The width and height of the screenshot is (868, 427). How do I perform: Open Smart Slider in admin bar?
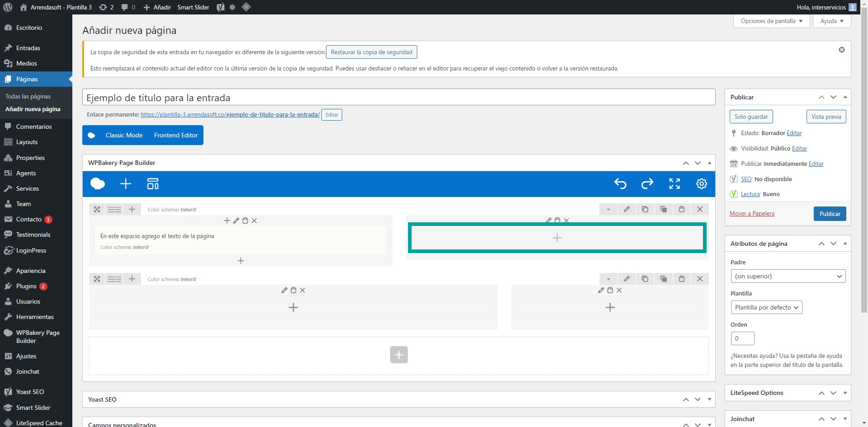coord(193,7)
